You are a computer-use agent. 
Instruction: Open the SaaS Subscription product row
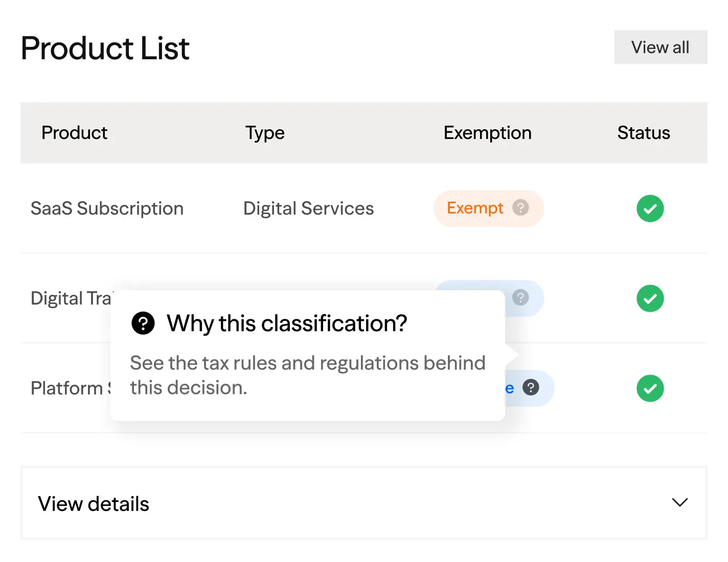[x=107, y=208]
